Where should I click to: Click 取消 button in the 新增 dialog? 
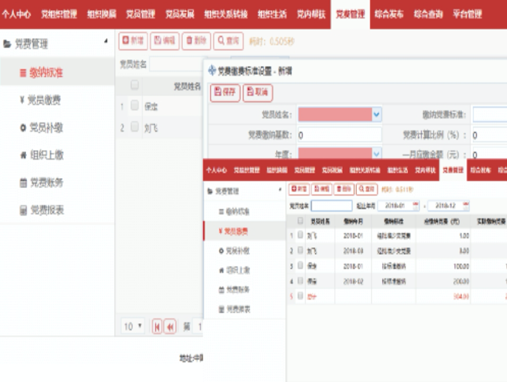point(258,93)
